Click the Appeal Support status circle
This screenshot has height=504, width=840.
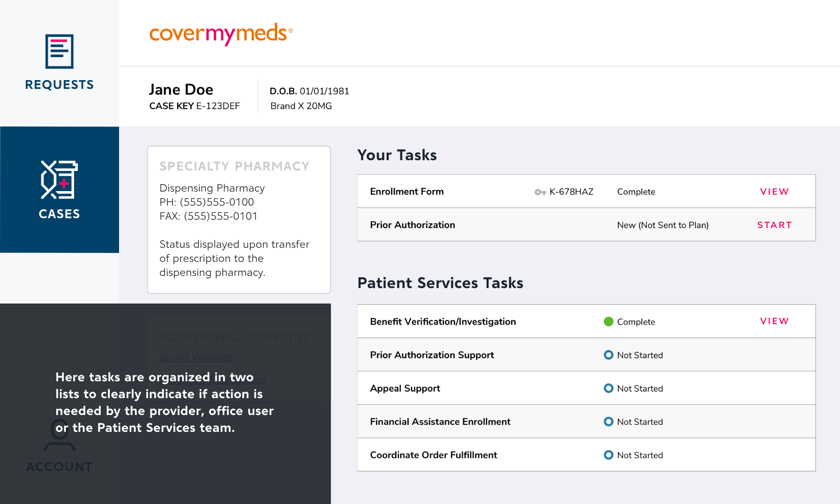pos(608,388)
